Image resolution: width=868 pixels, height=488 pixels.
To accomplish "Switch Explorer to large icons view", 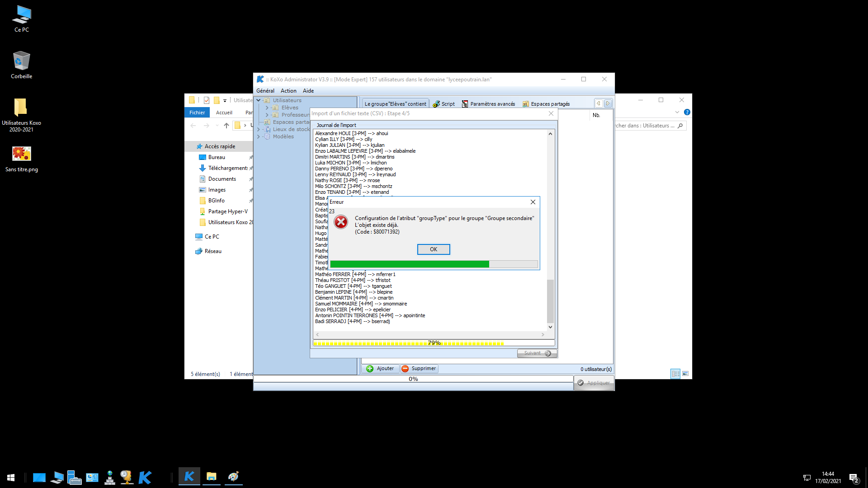I will [685, 374].
